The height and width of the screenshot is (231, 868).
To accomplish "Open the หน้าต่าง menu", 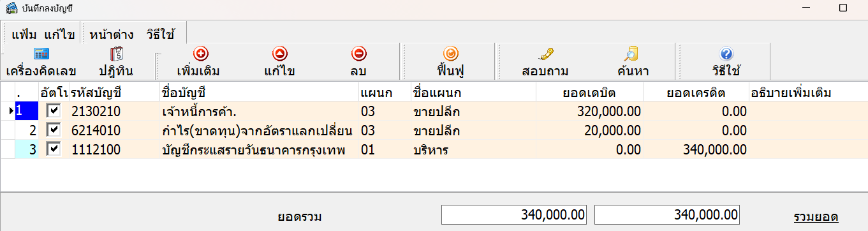I will (112, 34).
